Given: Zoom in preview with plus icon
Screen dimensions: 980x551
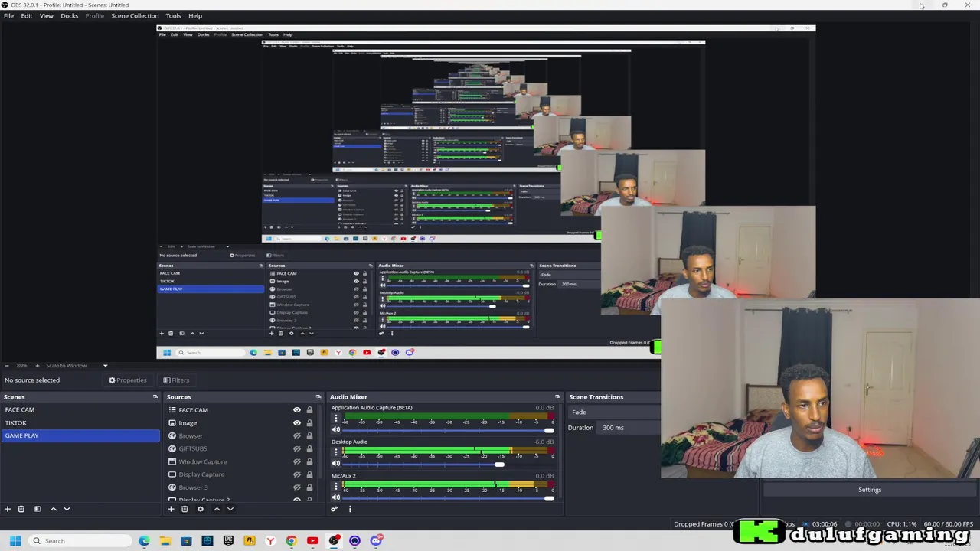Looking at the screenshot, I should click(39, 366).
